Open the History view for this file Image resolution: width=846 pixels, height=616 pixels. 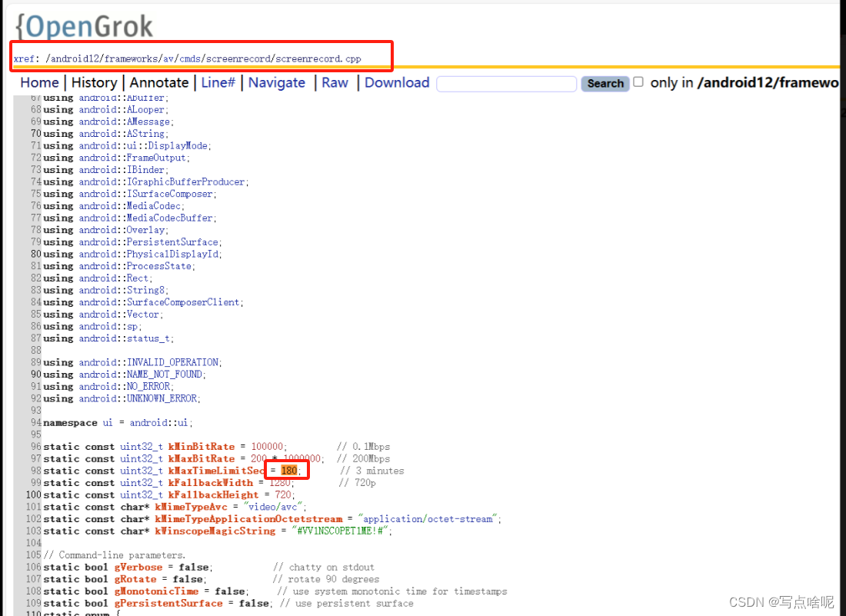[94, 82]
